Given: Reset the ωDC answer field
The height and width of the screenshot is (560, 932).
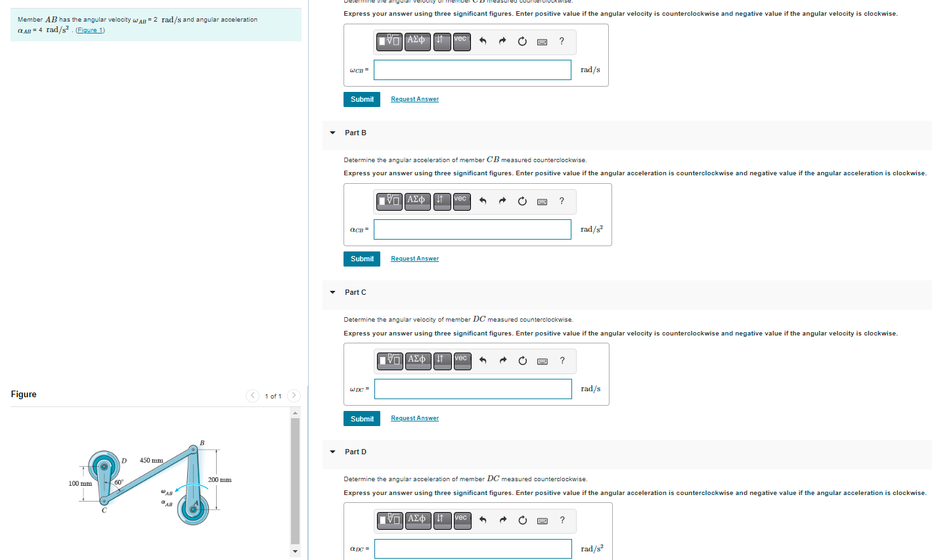Looking at the screenshot, I should (x=523, y=360).
